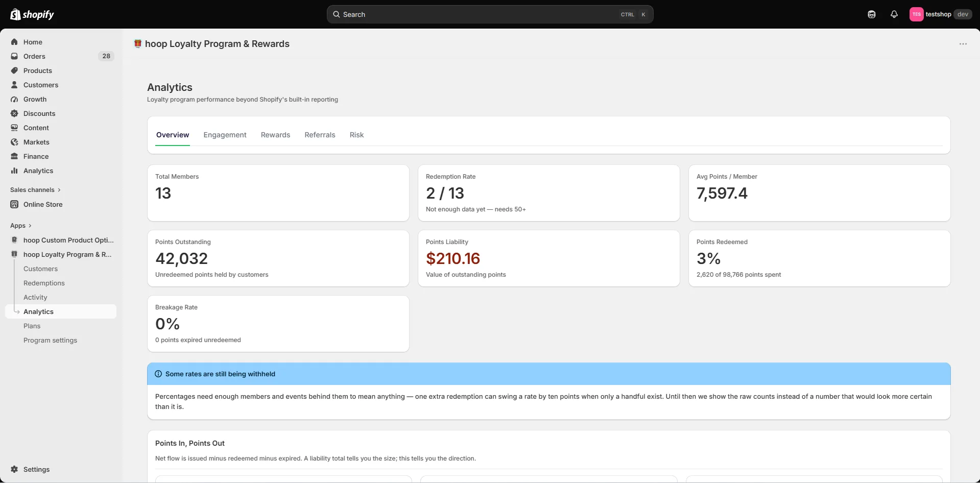Go to the Redemptions subpage
The image size is (980, 483).
pos(44,283)
